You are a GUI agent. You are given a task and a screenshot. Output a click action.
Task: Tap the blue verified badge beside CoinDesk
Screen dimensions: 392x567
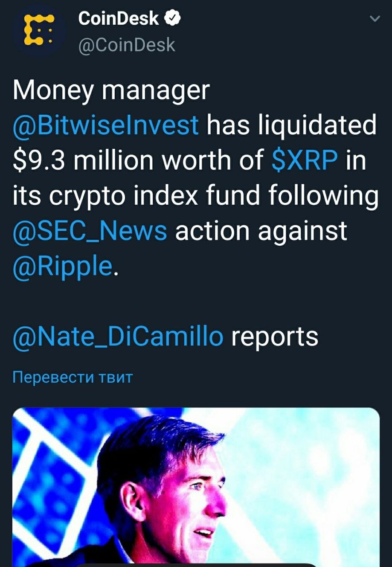[x=172, y=18]
